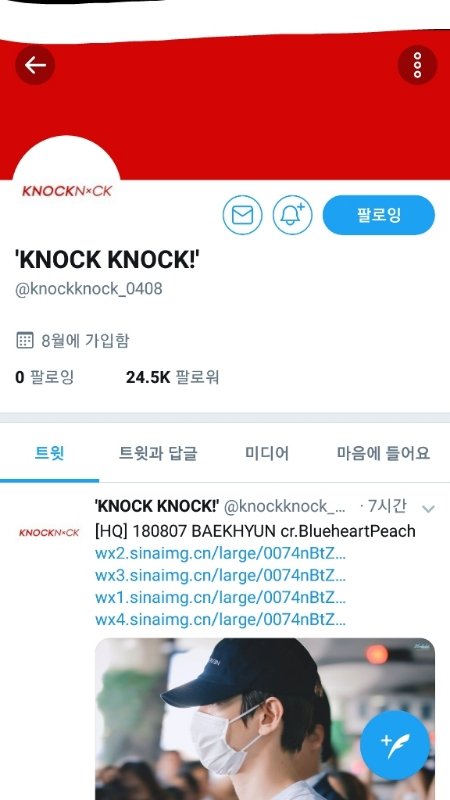Screen dimensions: 450x800
Task: Open the wx4.sinaimg.cn link
Action: (x=220, y=620)
